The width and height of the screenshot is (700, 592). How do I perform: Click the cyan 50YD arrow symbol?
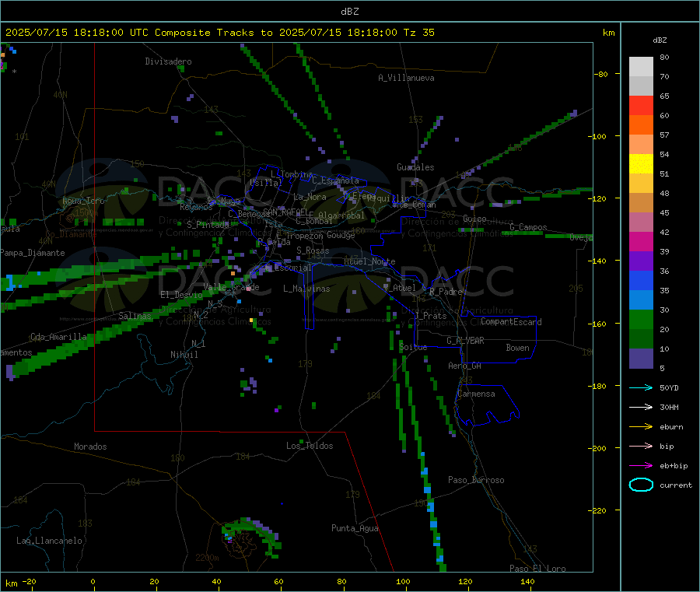click(x=641, y=387)
